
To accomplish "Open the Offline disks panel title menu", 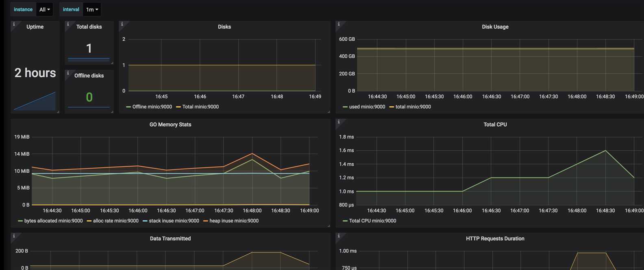I will coord(89,76).
